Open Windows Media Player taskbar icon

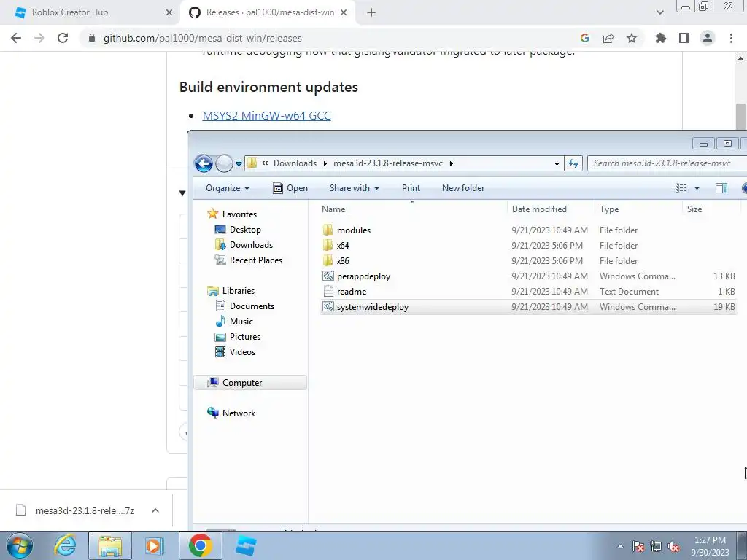[154, 545]
